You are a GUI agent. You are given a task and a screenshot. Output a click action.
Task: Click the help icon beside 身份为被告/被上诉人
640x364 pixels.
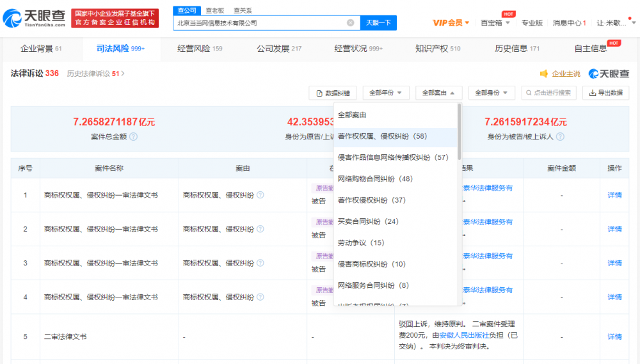[x=561, y=137]
